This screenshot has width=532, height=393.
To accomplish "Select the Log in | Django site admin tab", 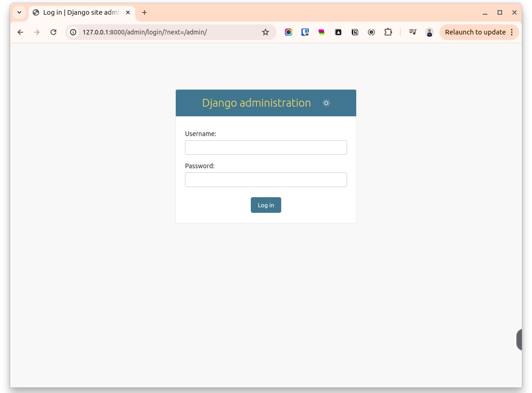I will pos(81,12).
